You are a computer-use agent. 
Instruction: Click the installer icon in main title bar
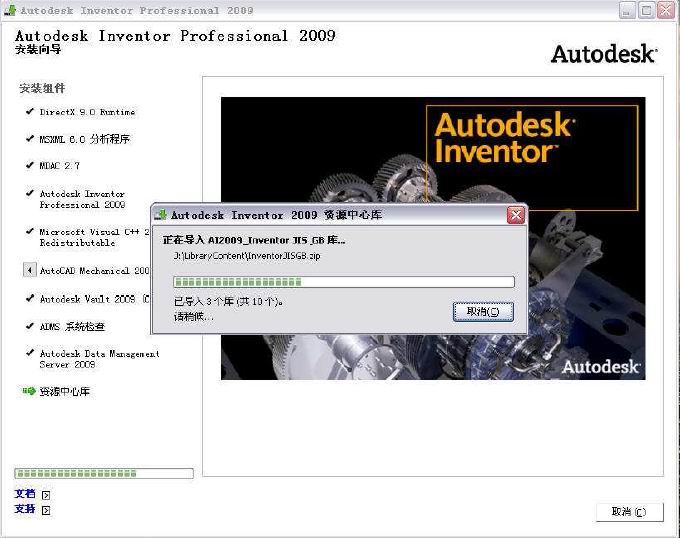pyautogui.click(x=10, y=10)
